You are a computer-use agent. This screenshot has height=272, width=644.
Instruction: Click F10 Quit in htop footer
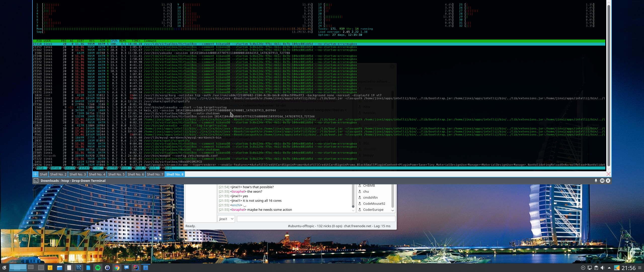[x=166, y=168]
